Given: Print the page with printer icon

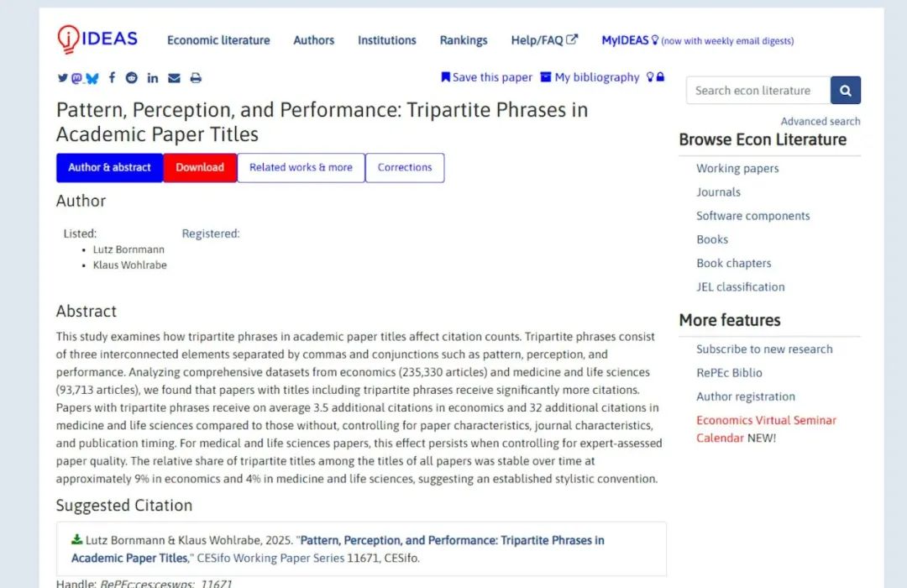Looking at the screenshot, I should (x=196, y=78).
